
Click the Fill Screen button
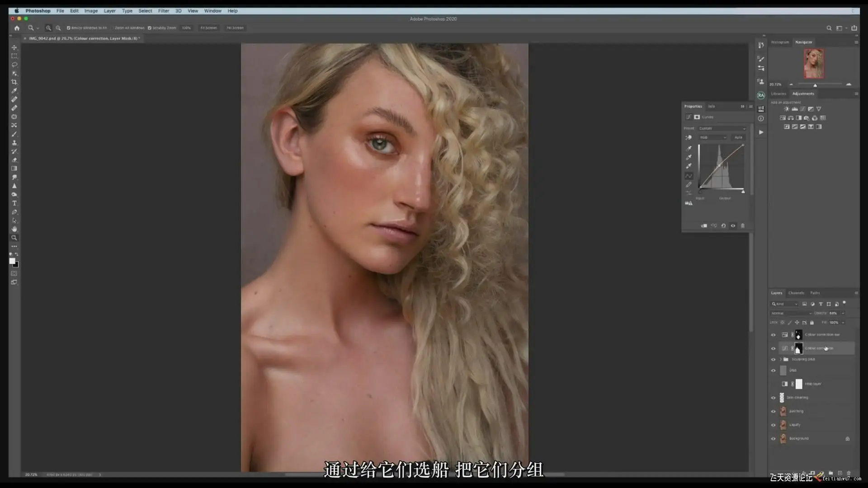coord(235,28)
